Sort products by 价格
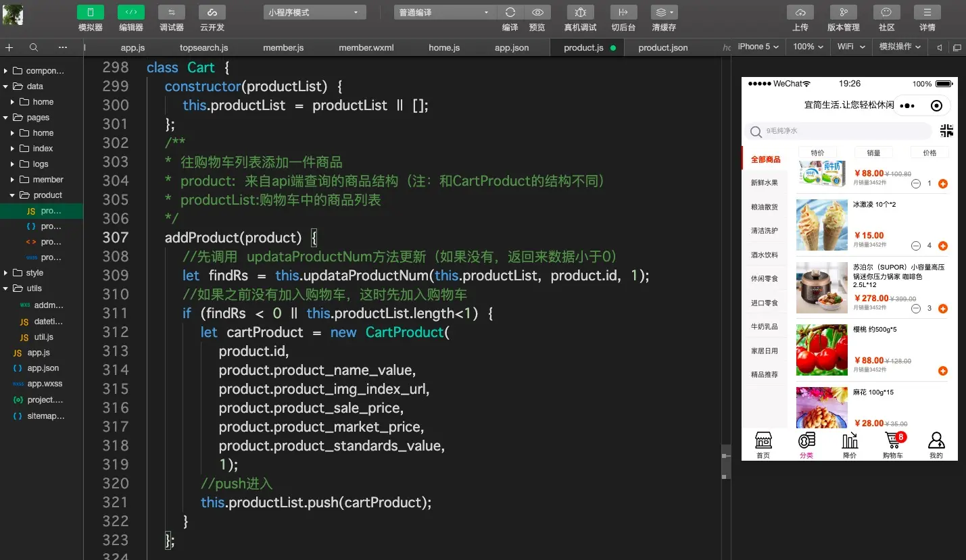The image size is (966, 560). 929,153
